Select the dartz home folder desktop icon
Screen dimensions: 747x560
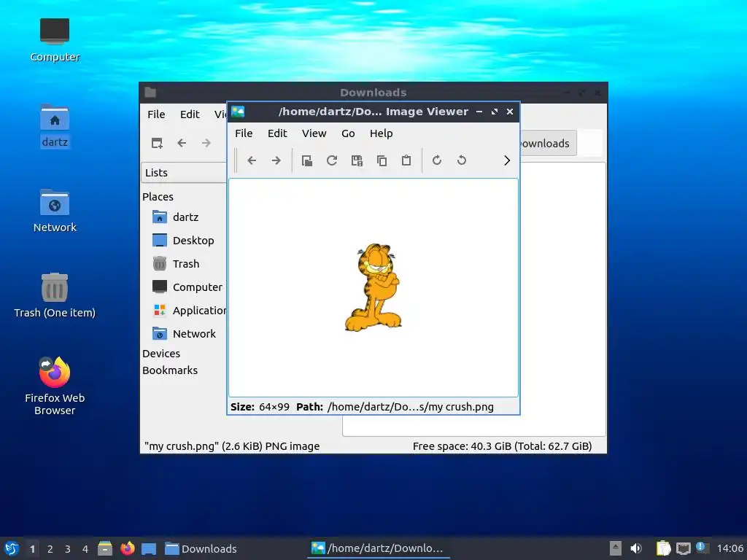click(54, 125)
